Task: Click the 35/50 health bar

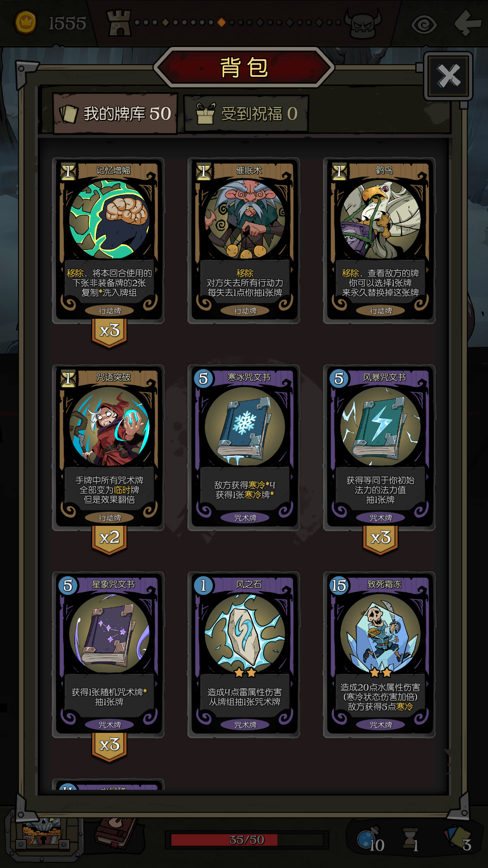Action: pyautogui.click(x=247, y=840)
